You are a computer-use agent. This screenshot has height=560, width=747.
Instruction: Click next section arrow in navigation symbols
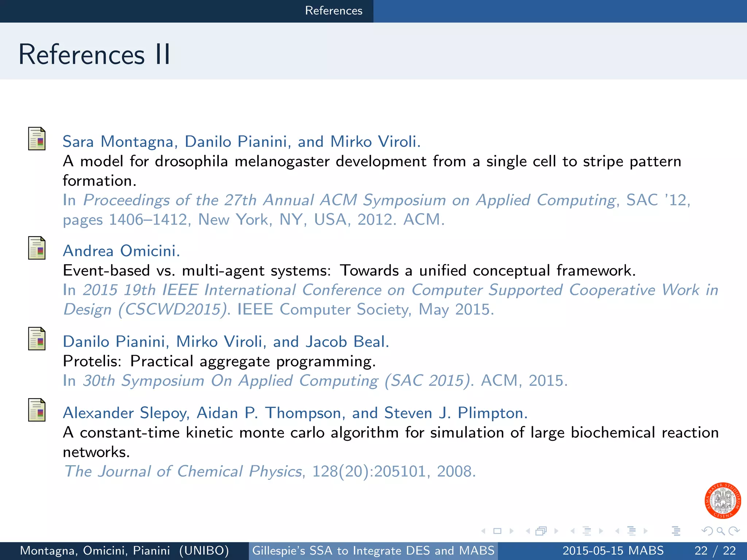[646, 531]
